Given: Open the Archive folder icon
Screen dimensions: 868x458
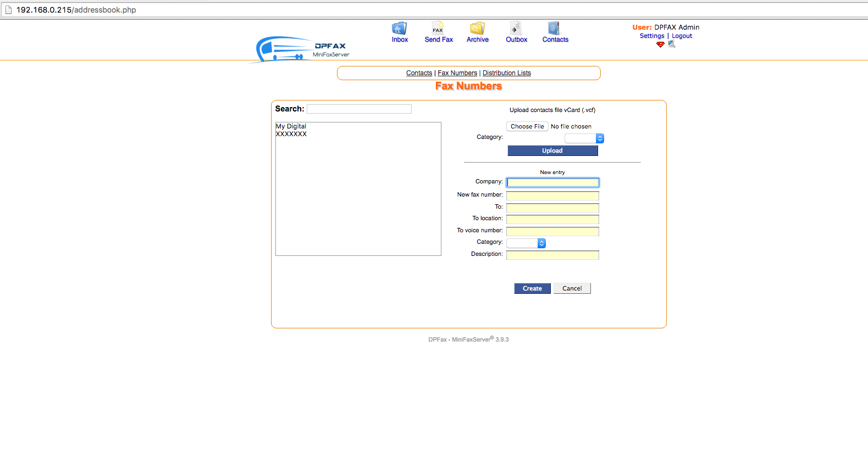Looking at the screenshot, I should coord(477,29).
